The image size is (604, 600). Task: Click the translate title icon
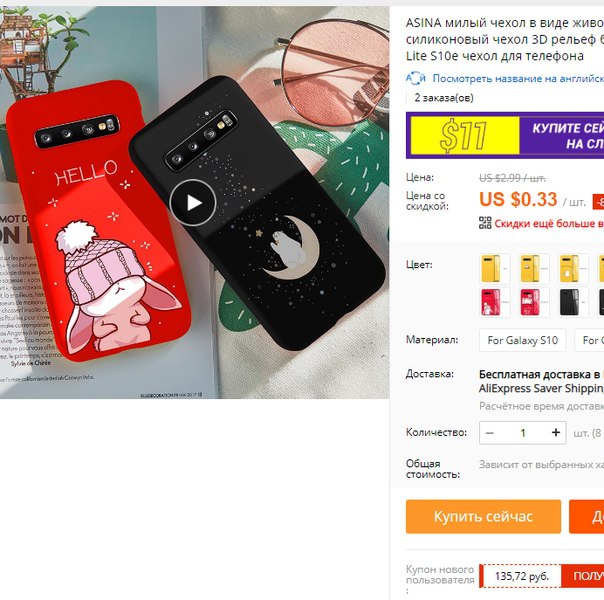point(416,78)
